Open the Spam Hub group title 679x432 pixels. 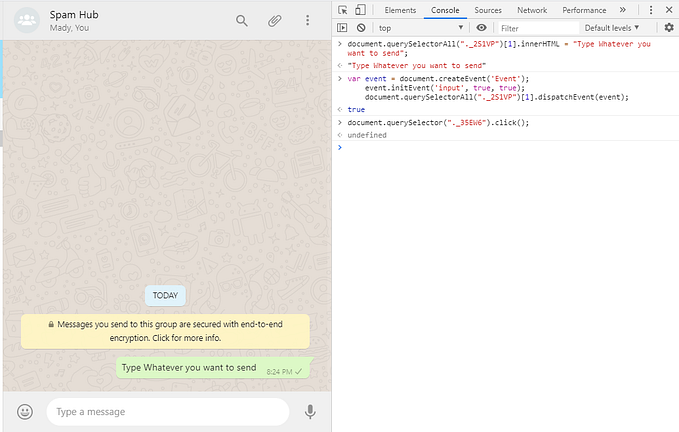pos(74,15)
